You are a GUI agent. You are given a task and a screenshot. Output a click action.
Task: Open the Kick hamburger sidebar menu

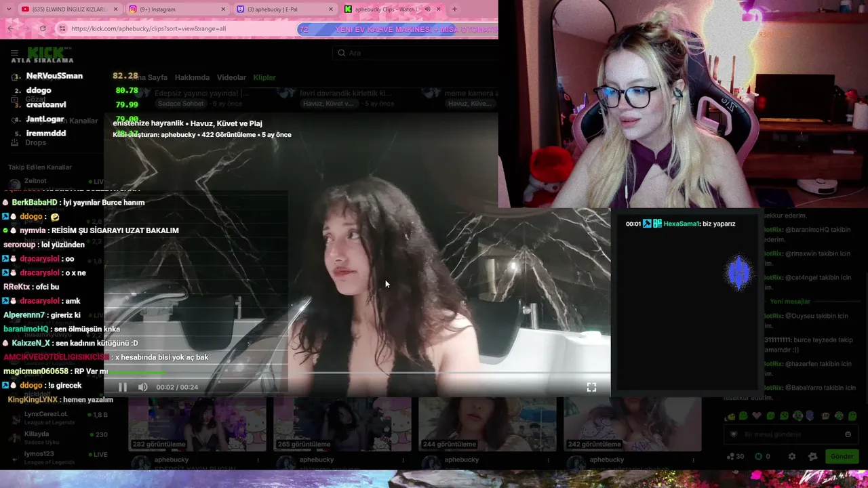point(14,53)
